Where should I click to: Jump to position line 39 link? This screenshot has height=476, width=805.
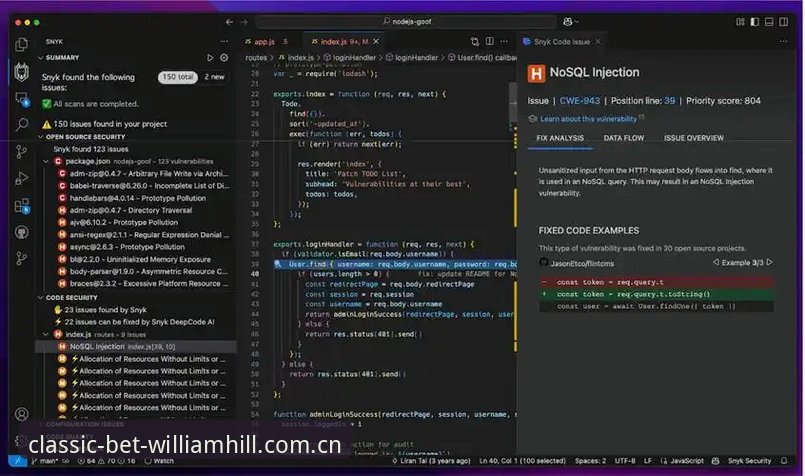[x=670, y=101]
